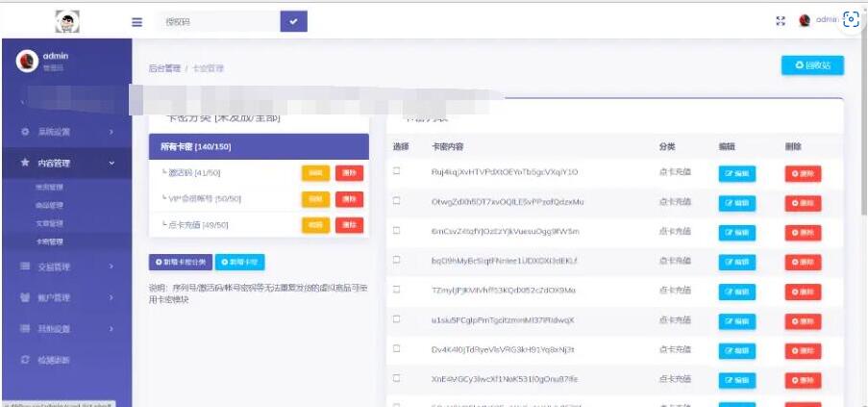Click red delete button for VIP会员账号 category
Screen dimensions: 868x407
tap(349, 199)
